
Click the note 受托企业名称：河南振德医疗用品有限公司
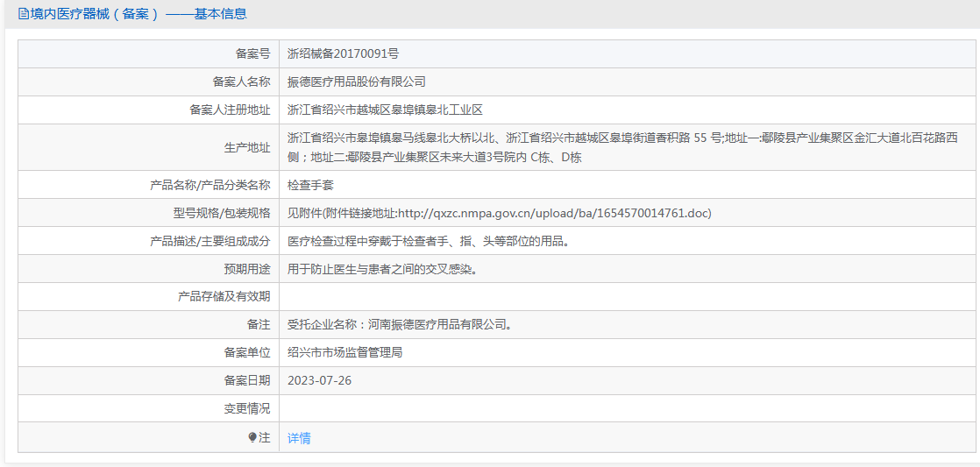[x=401, y=325]
